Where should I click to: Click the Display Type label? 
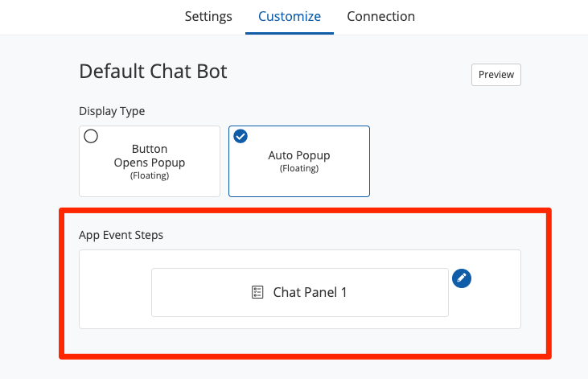click(112, 111)
